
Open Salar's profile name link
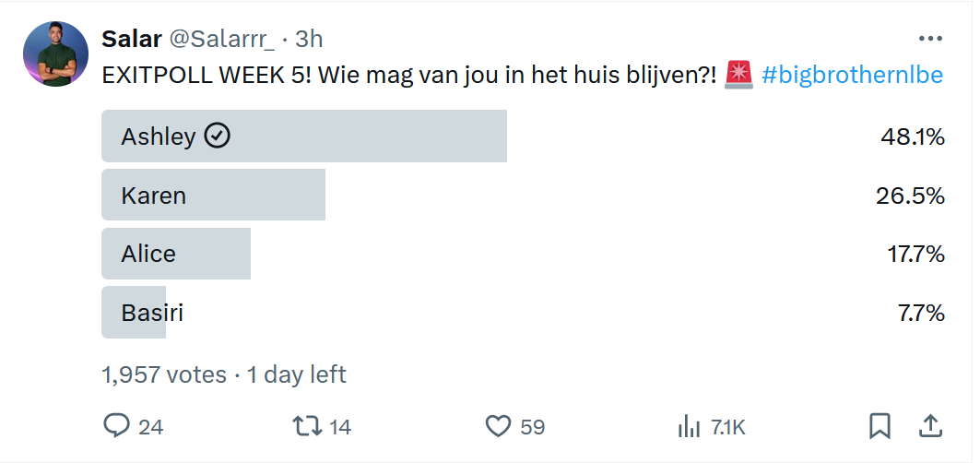pyautogui.click(x=131, y=39)
